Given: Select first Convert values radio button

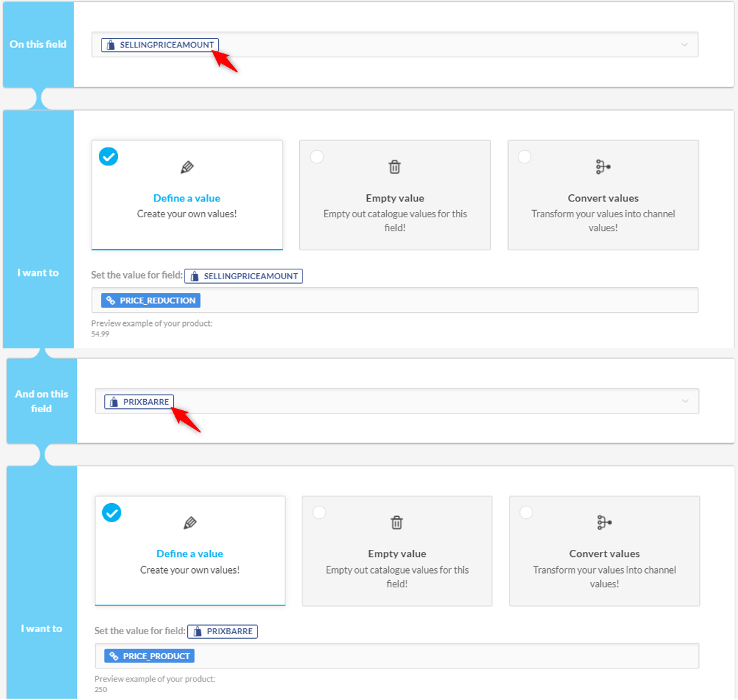Looking at the screenshot, I should [x=525, y=157].
